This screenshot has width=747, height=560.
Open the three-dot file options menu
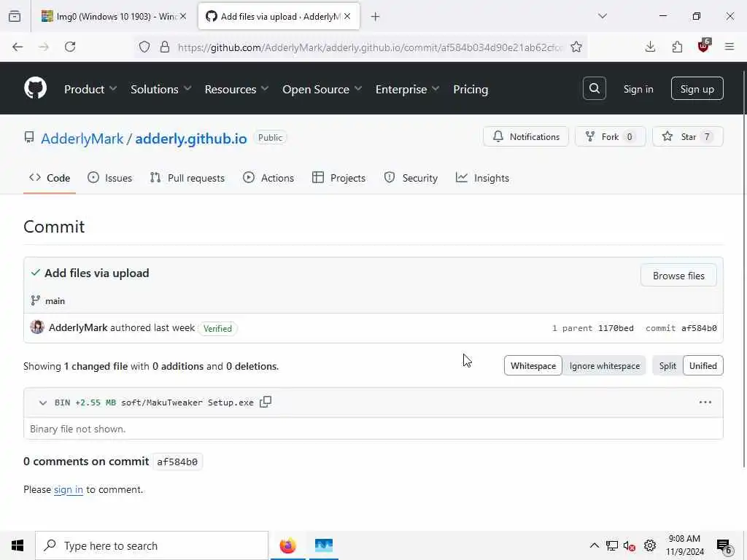(705, 402)
